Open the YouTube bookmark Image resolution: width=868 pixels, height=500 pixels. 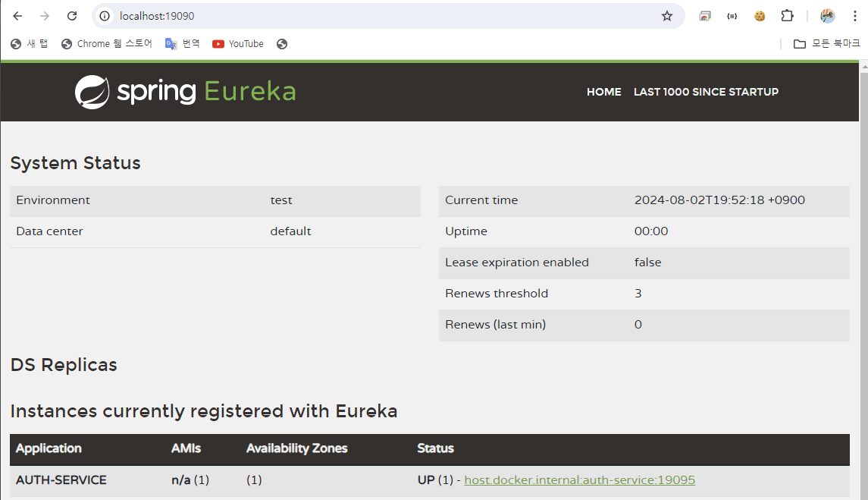[238, 44]
